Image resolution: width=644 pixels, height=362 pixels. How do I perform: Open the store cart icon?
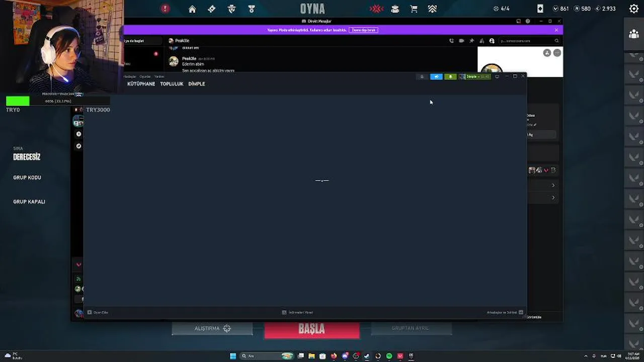coord(414,9)
